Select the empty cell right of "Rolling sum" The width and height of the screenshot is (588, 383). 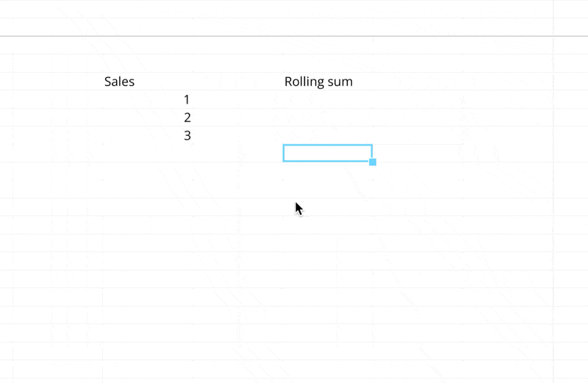416,82
